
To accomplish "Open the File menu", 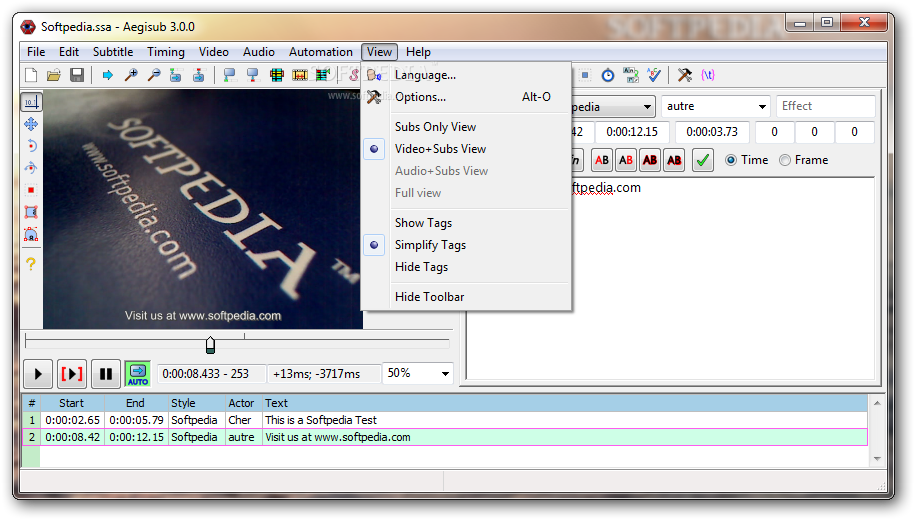I will tap(36, 52).
